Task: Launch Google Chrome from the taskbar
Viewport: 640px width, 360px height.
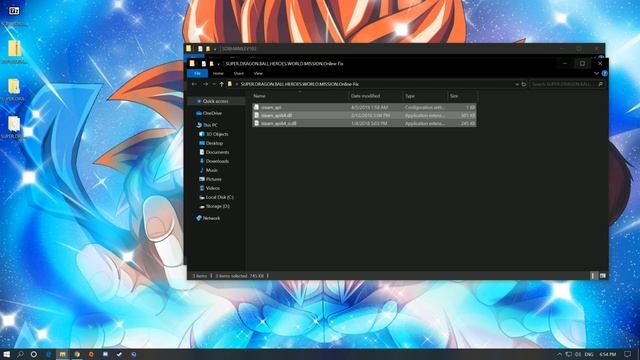Action: [x=77, y=354]
